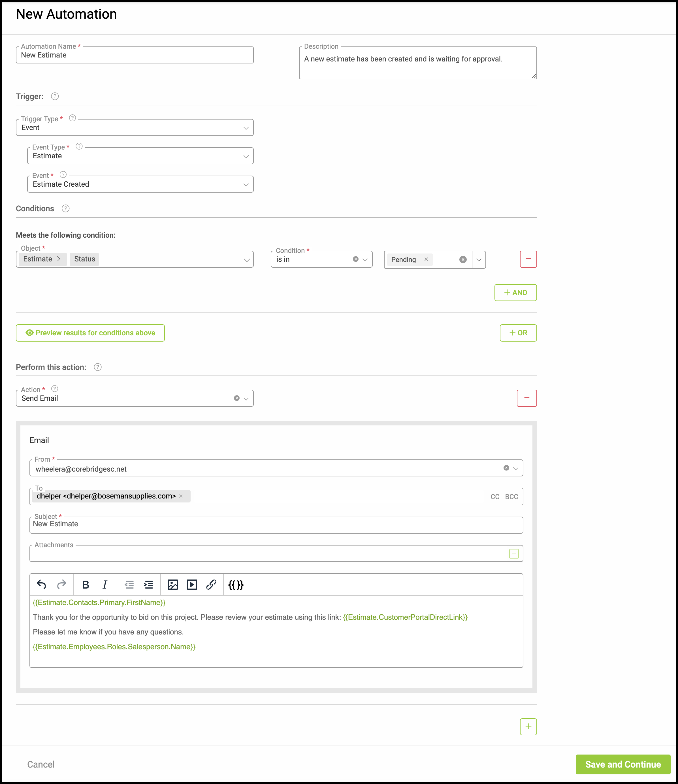
Task: Click help icon next to Trigger heading
Action: (x=55, y=96)
